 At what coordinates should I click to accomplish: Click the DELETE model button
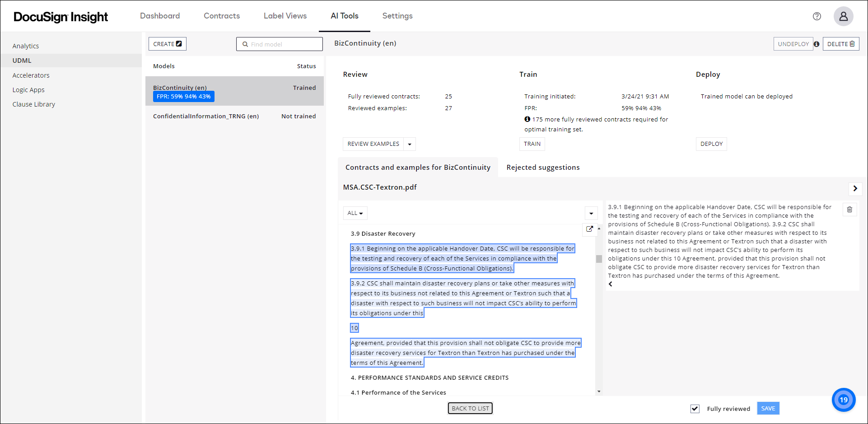coord(840,44)
